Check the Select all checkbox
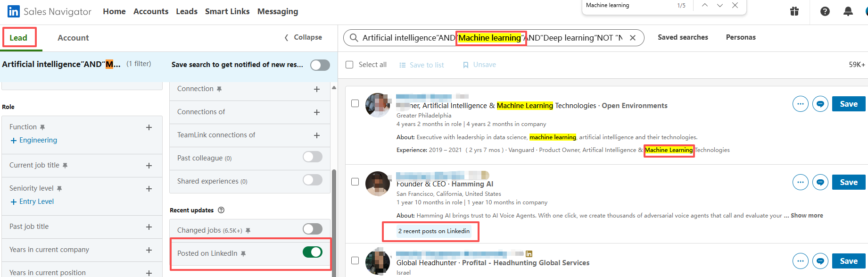 pos(349,65)
